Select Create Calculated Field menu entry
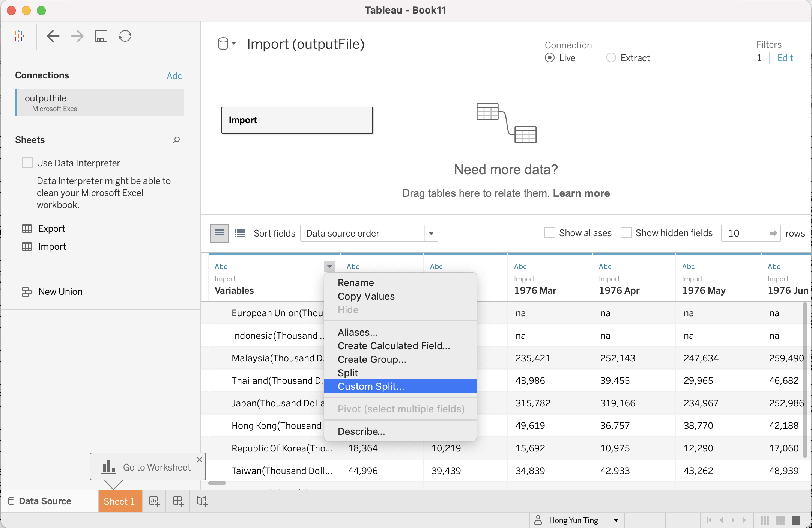Screen dimensions: 812x528 (x=394, y=346)
